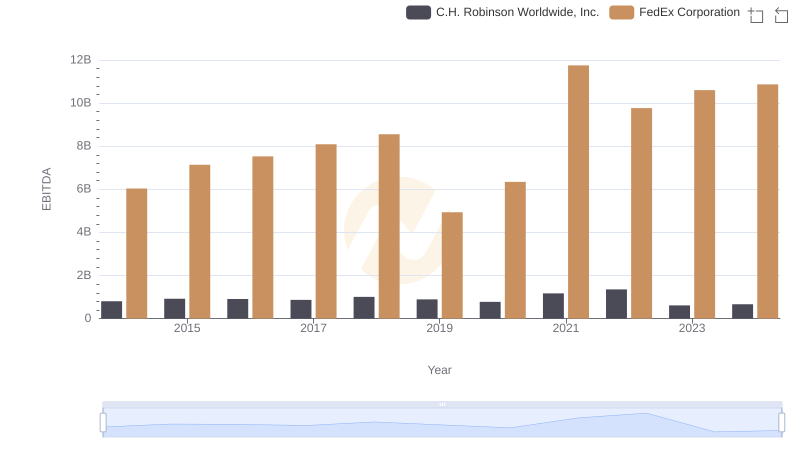800x461 pixels.
Task: Click the x-axis label 2019
Action: pos(439,328)
